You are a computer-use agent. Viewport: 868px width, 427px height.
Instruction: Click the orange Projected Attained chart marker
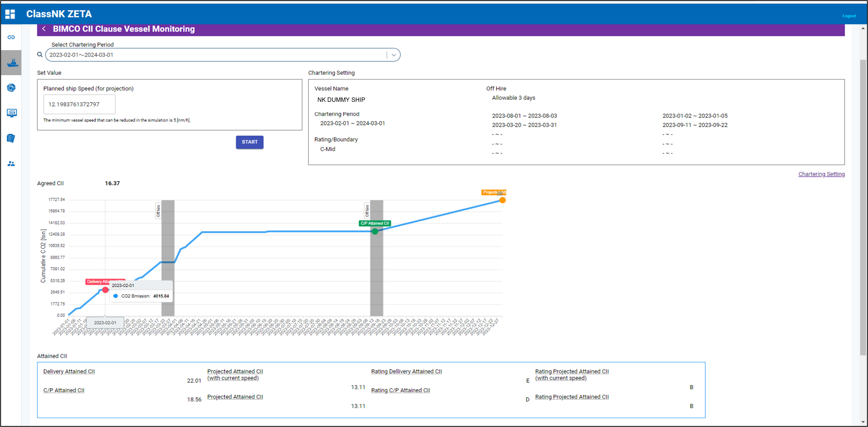[502, 200]
